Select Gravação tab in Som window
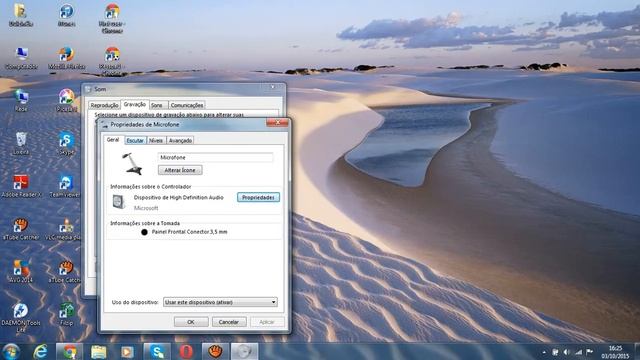The image size is (640, 360). [135, 104]
